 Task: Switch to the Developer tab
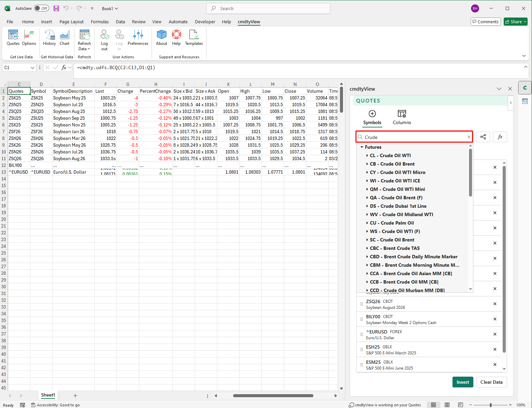tap(205, 22)
